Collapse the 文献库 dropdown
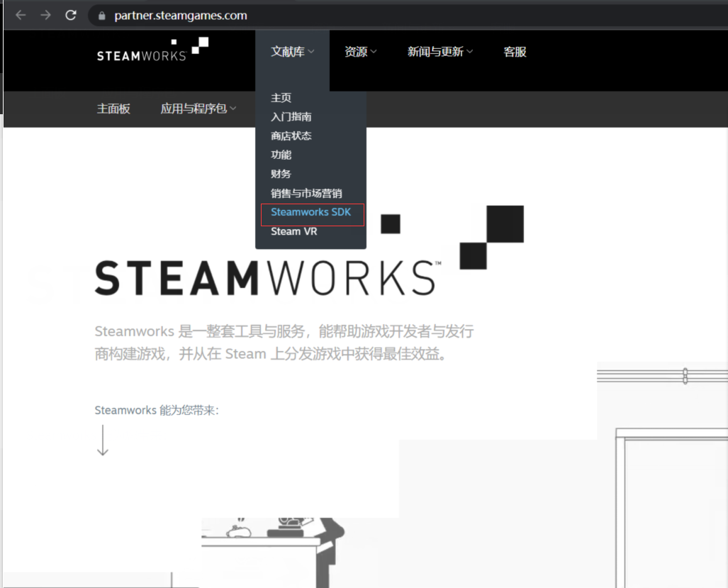 291,51
